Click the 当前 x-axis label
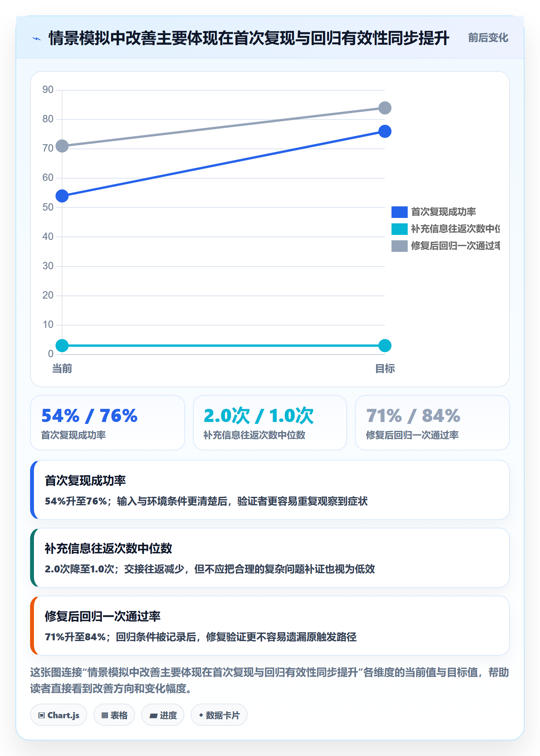 pyautogui.click(x=62, y=369)
